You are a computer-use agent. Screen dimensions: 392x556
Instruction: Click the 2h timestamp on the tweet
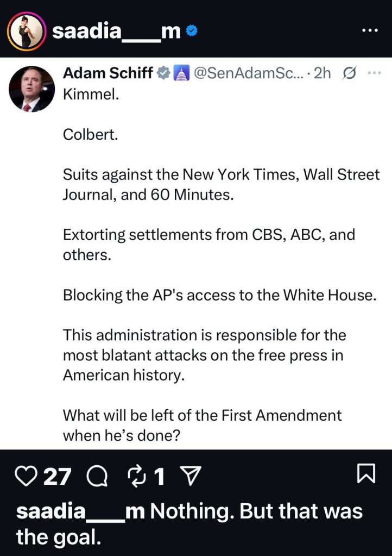point(322,73)
